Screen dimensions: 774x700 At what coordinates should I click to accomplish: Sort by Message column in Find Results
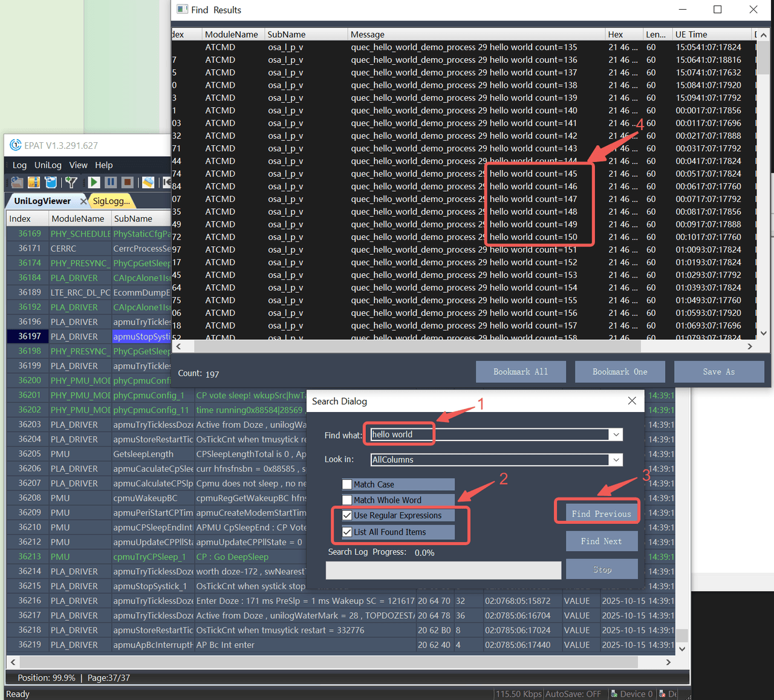(x=476, y=34)
